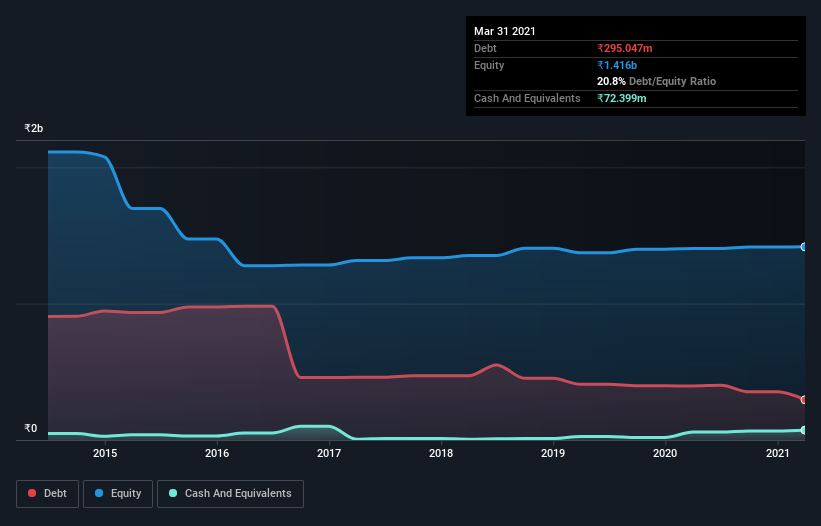Select the 2020 x-axis label

pos(665,453)
